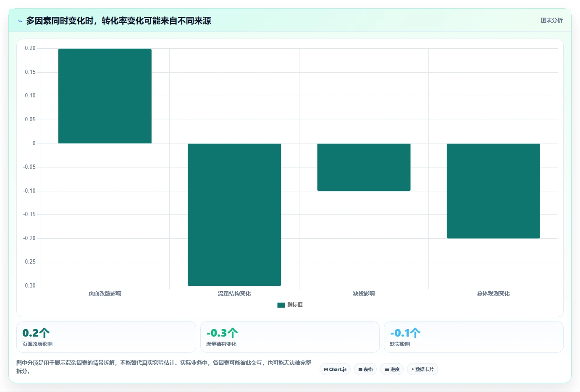Click the -0.10 y-axis tick label

click(29, 191)
